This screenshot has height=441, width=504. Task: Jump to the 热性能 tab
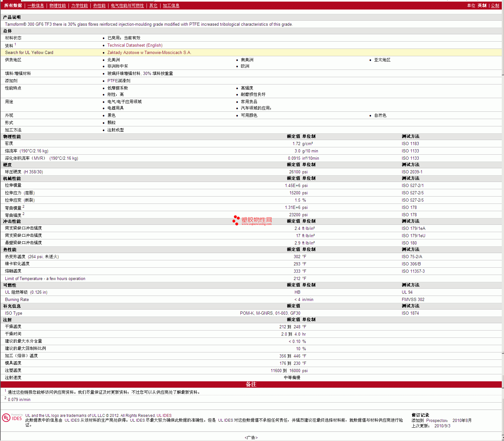(x=99, y=6)
